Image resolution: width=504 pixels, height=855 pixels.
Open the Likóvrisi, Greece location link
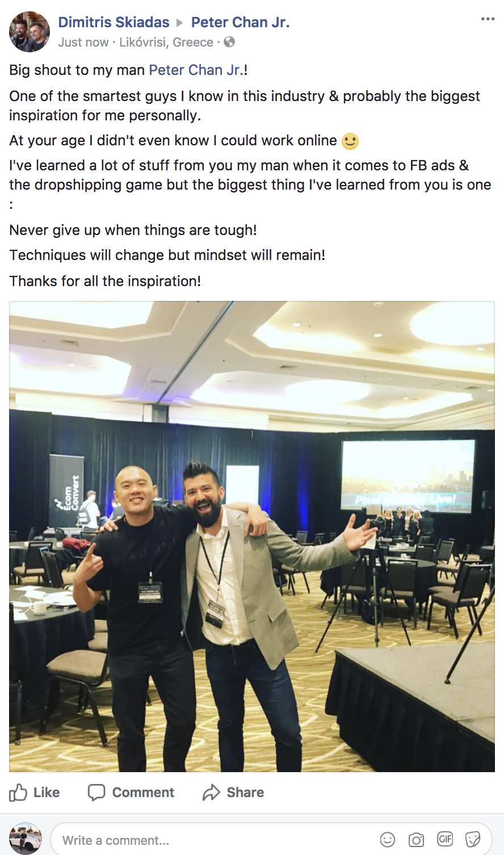[x=166, y=43]
